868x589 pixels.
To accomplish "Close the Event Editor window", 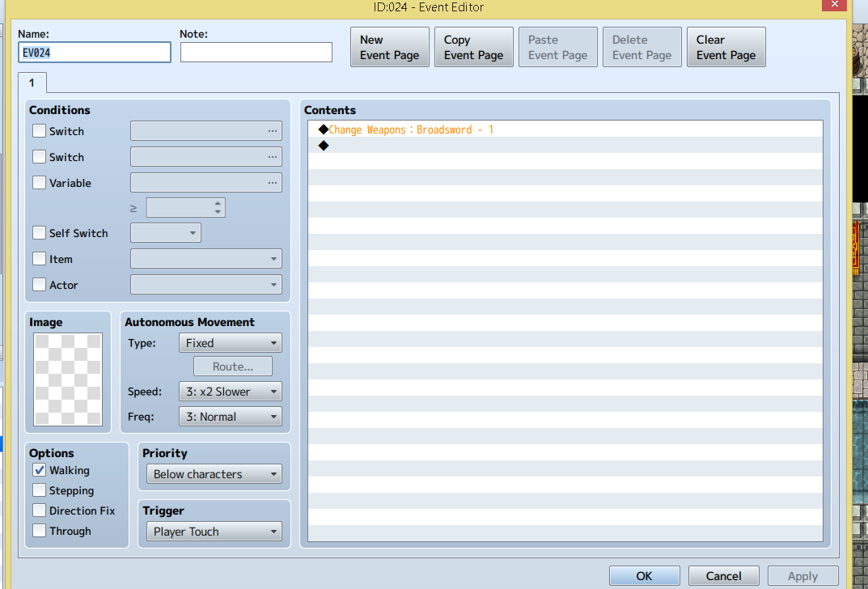I will [834, 5].
